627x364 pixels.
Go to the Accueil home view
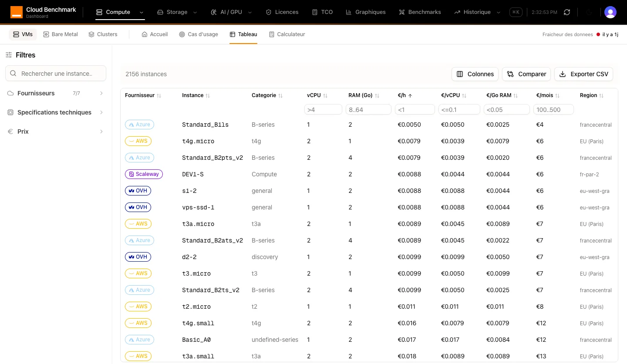coord(155,34)
